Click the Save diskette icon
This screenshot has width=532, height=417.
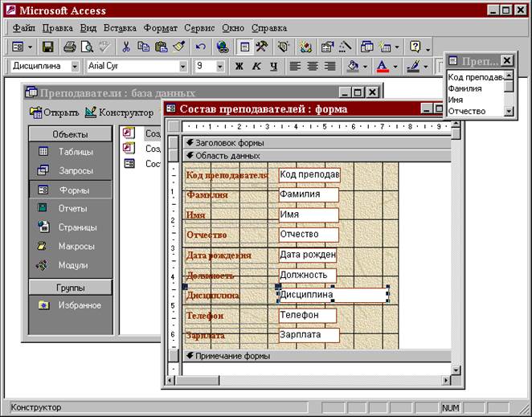(x=47, y=47)
